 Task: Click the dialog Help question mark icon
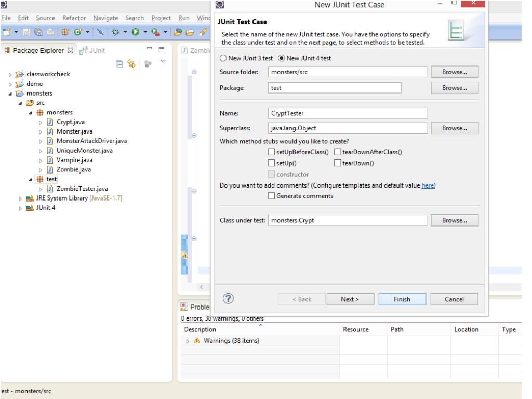229,299
